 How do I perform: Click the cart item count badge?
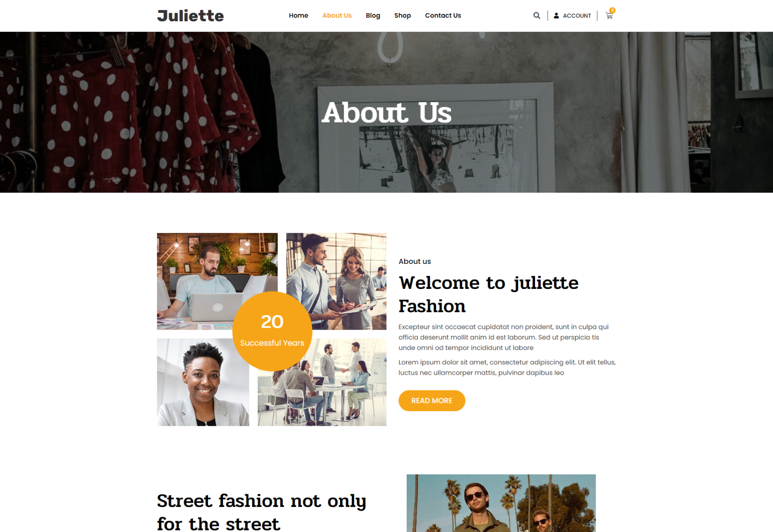click(x=612, y=10)
